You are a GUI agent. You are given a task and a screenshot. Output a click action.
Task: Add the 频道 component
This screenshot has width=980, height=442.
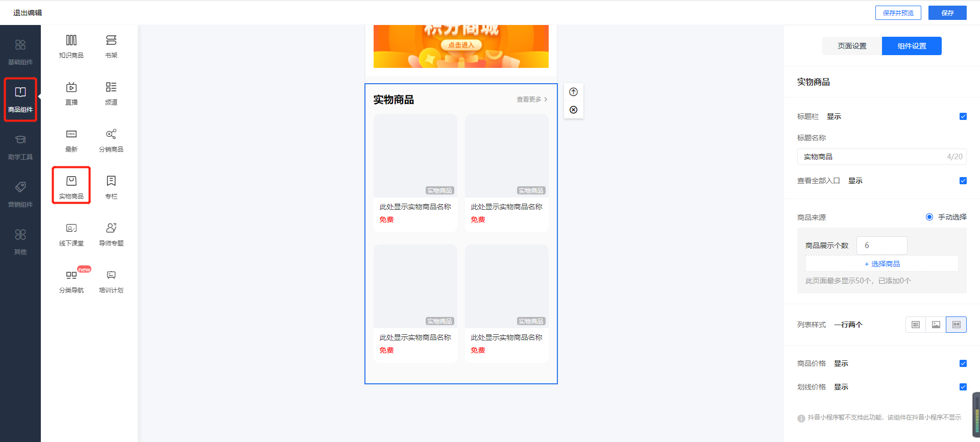111,93
